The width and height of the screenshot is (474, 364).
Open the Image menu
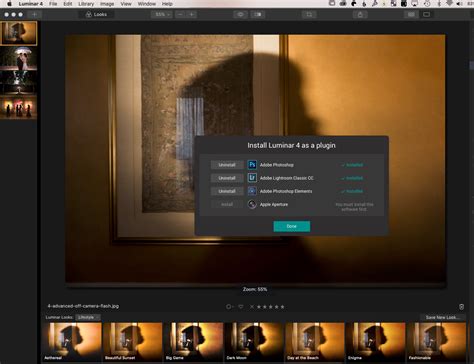107,4
